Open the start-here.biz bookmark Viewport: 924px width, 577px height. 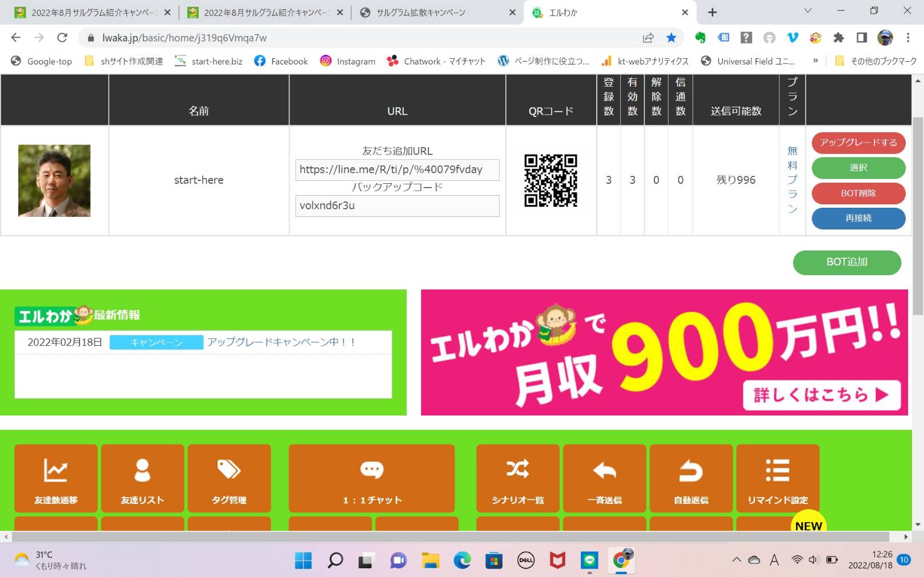point(208,61)
